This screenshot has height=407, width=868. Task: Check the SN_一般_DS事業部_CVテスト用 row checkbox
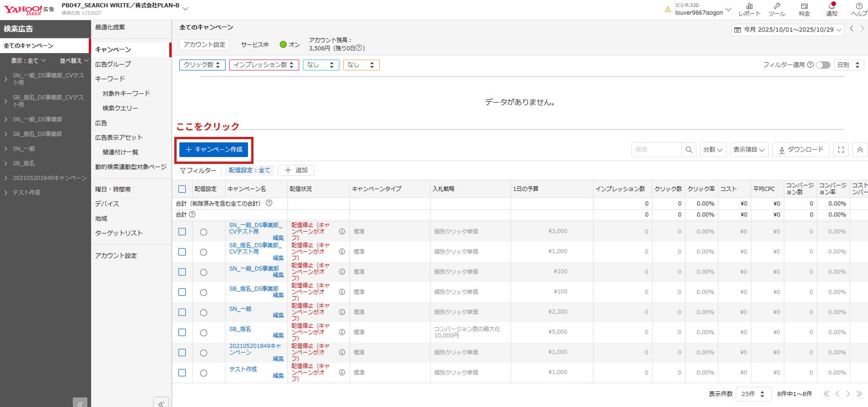pyautogui.click(x=182, y=232)
